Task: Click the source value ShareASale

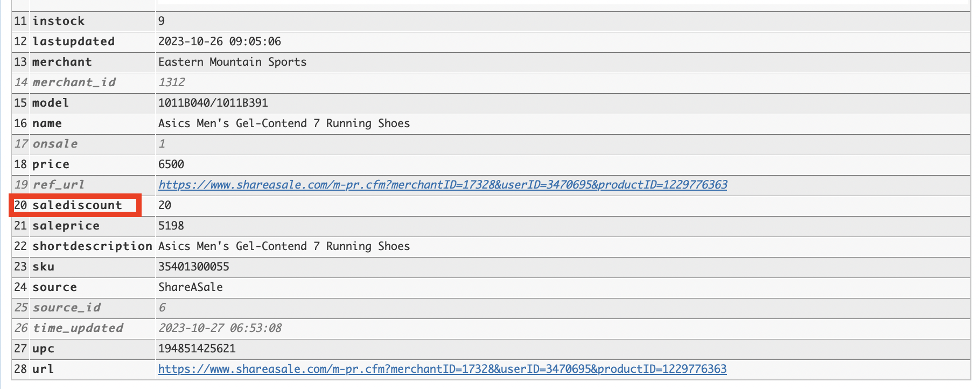Action: pyautogui.click(x=191, y=287)
